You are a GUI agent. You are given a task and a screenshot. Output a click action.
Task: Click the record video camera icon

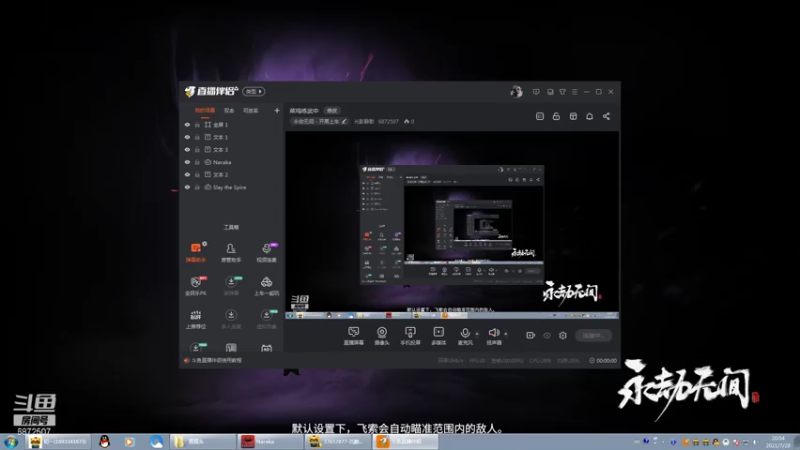click(x=531, y=335)
